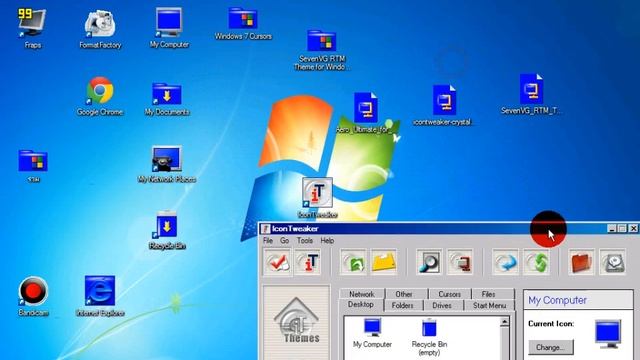Select the Desktop tab

point(361,305)
